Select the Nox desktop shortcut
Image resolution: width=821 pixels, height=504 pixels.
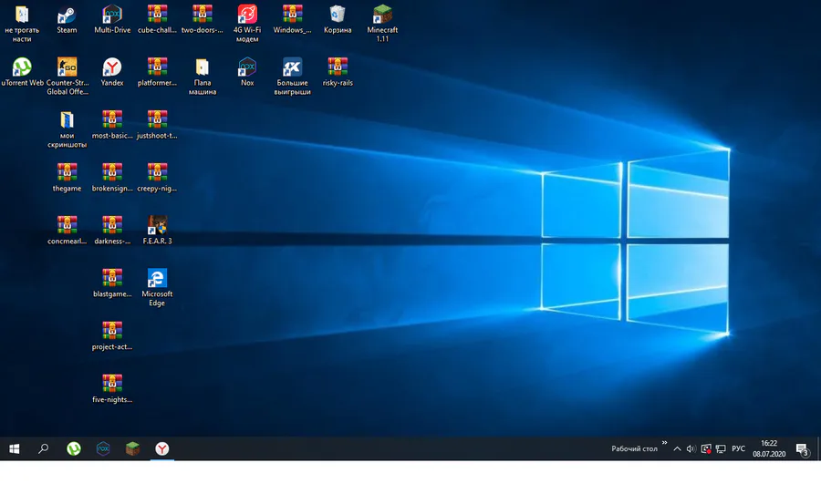247,73
